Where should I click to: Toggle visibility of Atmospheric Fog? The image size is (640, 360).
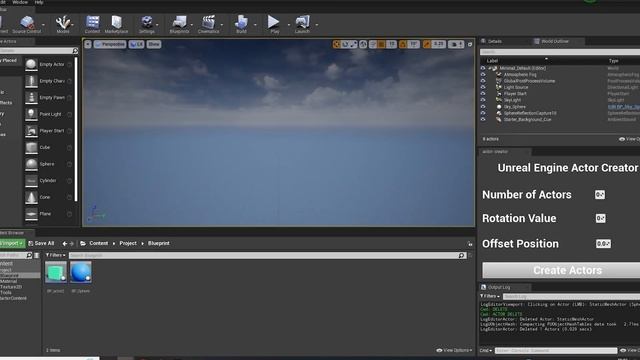(483, 75)
